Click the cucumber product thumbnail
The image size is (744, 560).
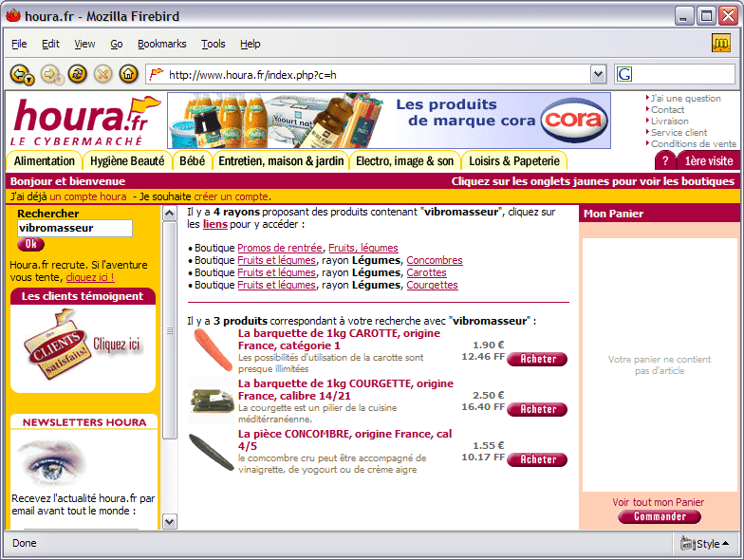tap(212, 452)
